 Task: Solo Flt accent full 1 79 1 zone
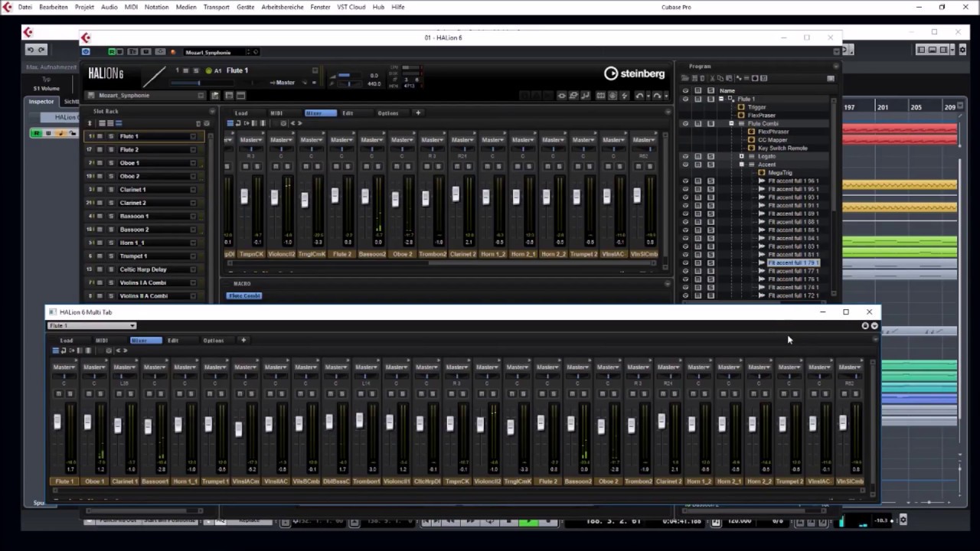point(710,262)
